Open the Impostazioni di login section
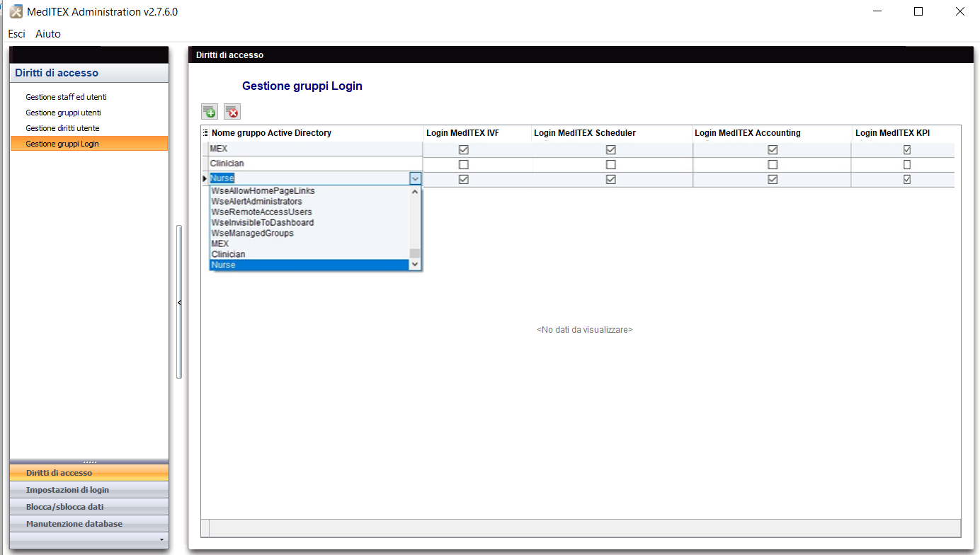 (x=89, y=490)
